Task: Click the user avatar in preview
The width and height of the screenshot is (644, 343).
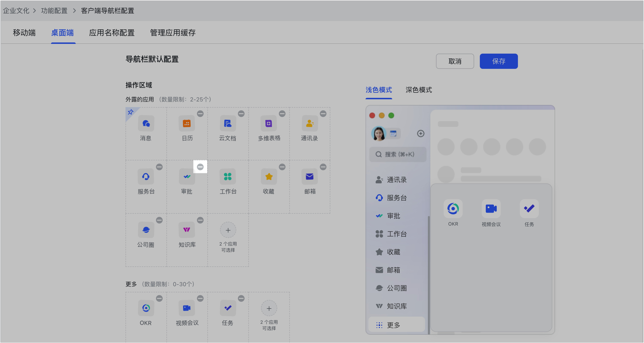Action: pos(379,134)
